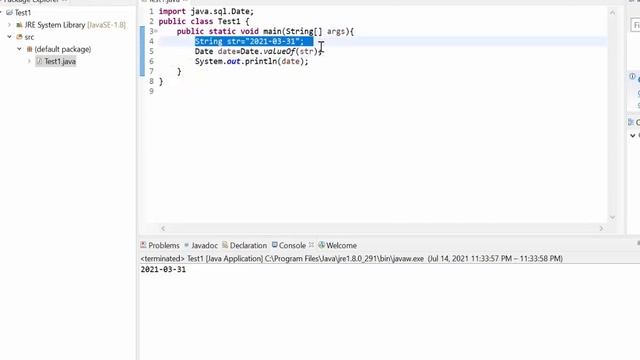The image size is (640, 360).
Task: Click line number 9 in the gutter
Action: tap(151, 91)
